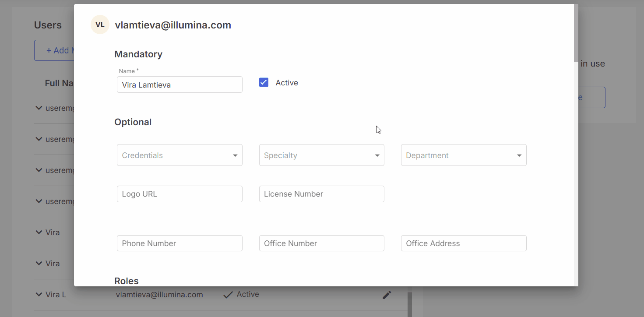The width and height of the screenshot is (644, 317).
Task: Click the VL avatar icon in dialog header
Action: [100, 25]
